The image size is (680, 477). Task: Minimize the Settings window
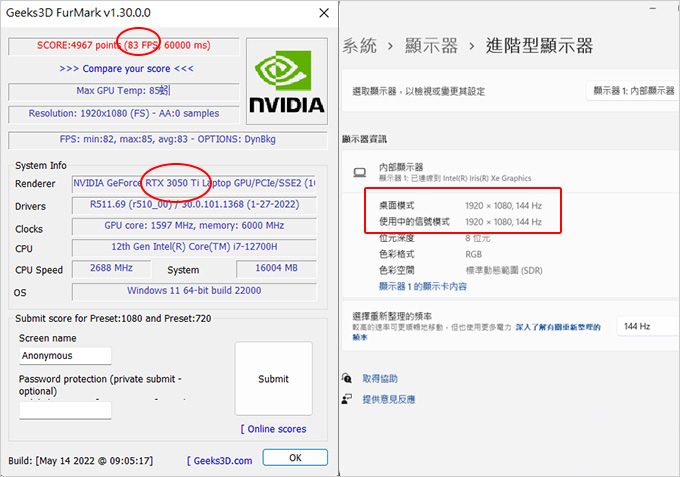pos(653,8)
